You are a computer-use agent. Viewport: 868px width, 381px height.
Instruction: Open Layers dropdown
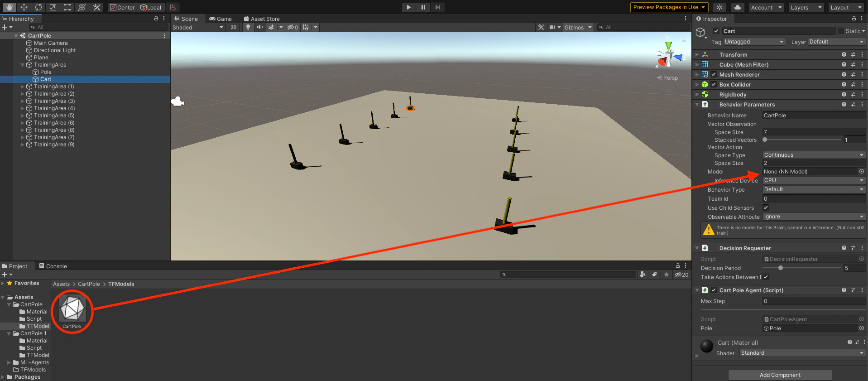coord(806,7)
